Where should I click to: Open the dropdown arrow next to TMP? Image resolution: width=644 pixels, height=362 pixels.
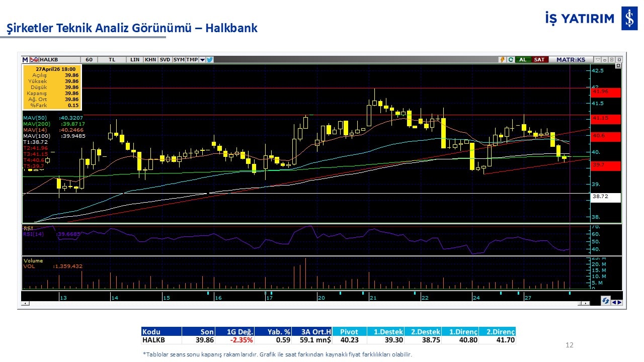tap(202, 59)
